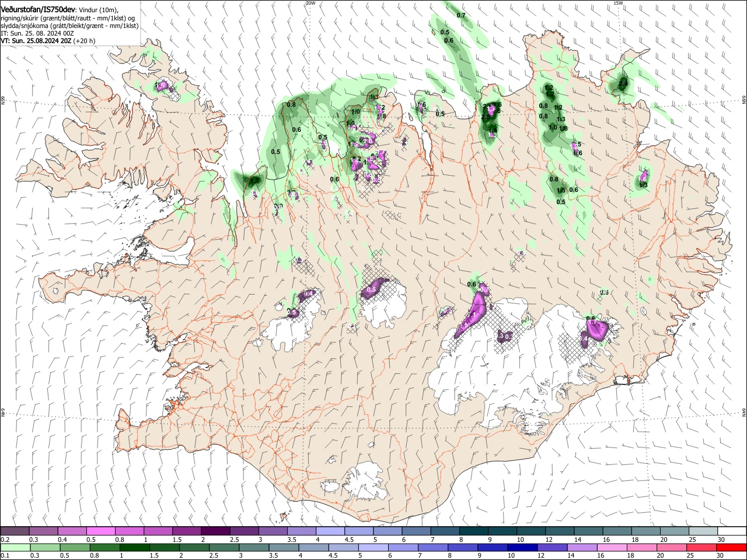The width and height of the screenshot is (747, 560).
Task: Click the 20W longitude label
Action: pos(310,3)
